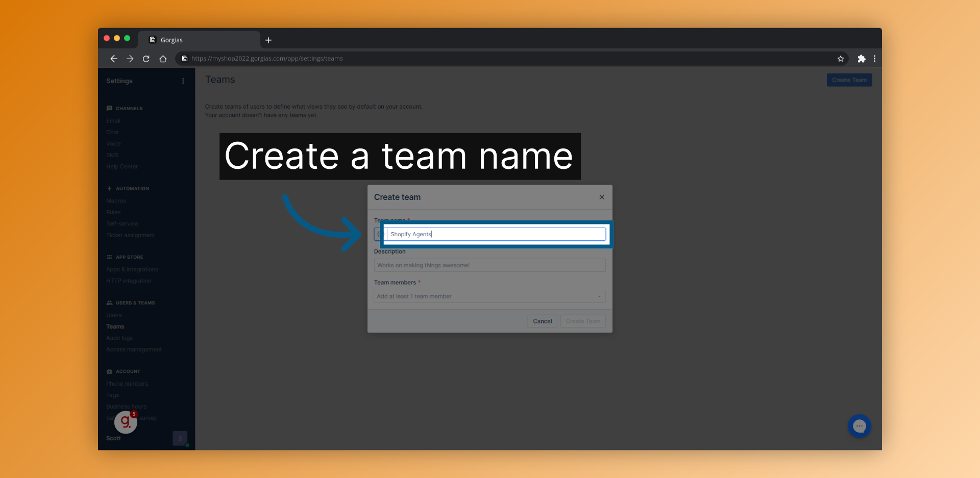Screen dimensions: 980x478
Task: Open the browser three-dot menu
Action: (x=874, y=59)
